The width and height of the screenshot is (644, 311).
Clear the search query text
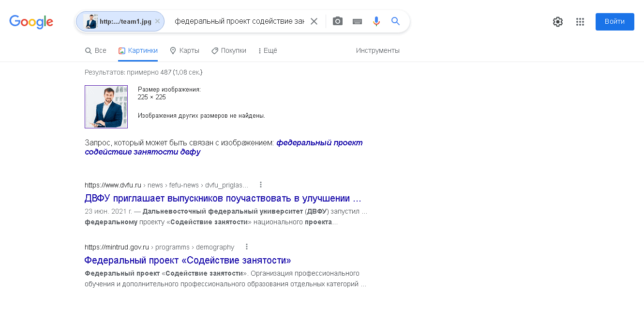pos(314,21)
